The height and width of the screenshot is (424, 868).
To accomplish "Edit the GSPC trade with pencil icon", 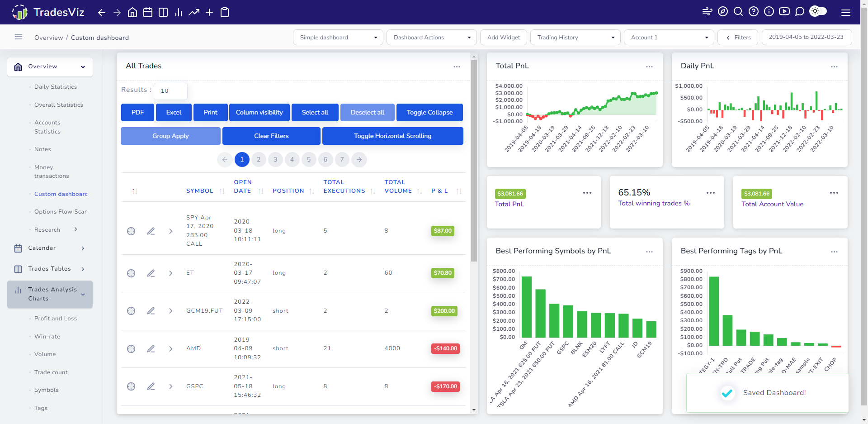I will [x=151, y=386].
